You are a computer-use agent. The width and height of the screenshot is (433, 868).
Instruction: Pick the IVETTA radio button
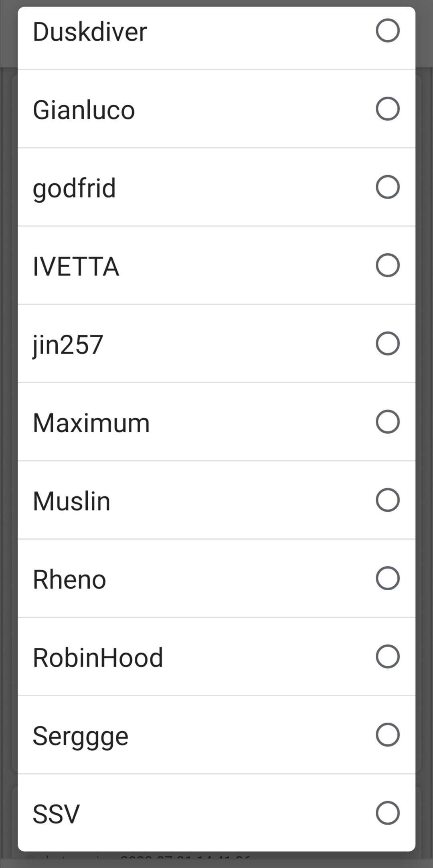coord(387,265)
